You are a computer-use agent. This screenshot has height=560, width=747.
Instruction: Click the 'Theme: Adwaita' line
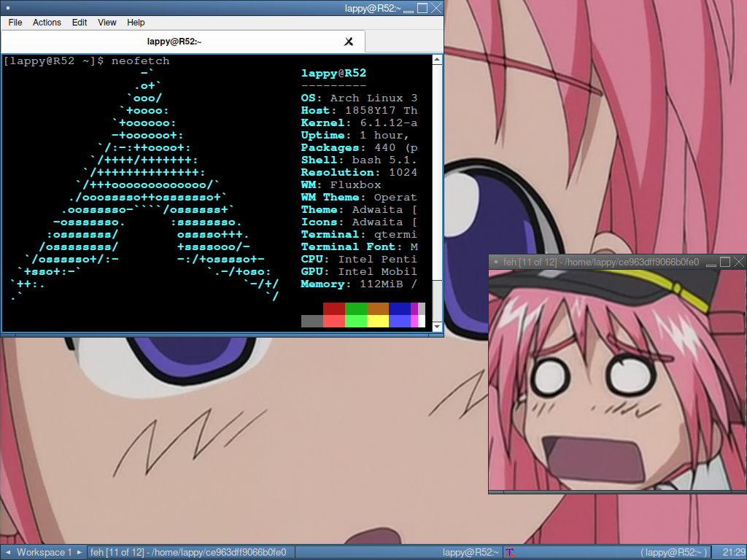(359, 209)
